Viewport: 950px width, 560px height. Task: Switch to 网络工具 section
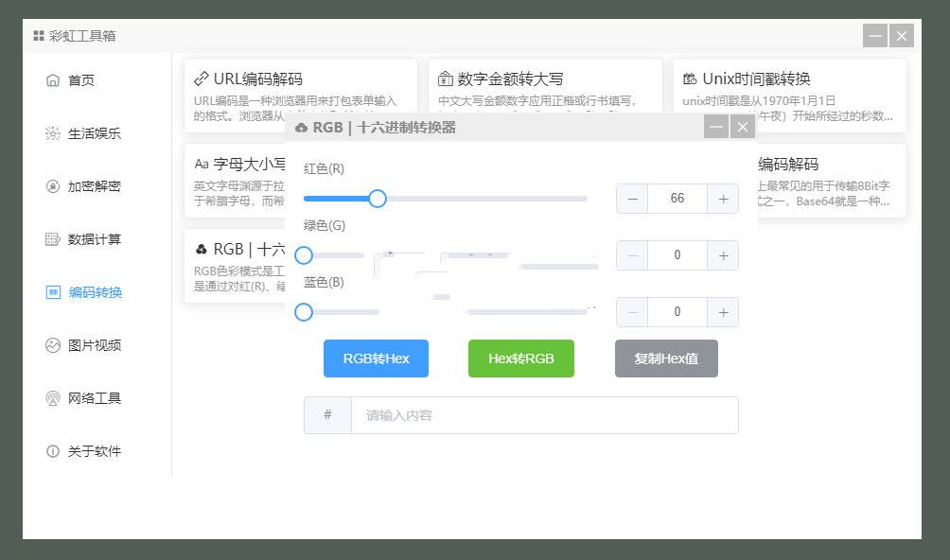(94, 398)
